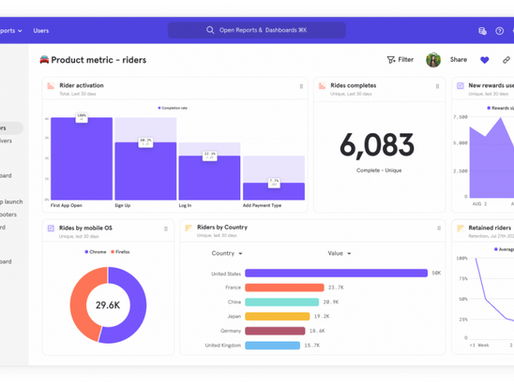Viewport: 514px width, 386px height.
Task: Copy dashboard link icon
Action: click(x=506, y=60)
